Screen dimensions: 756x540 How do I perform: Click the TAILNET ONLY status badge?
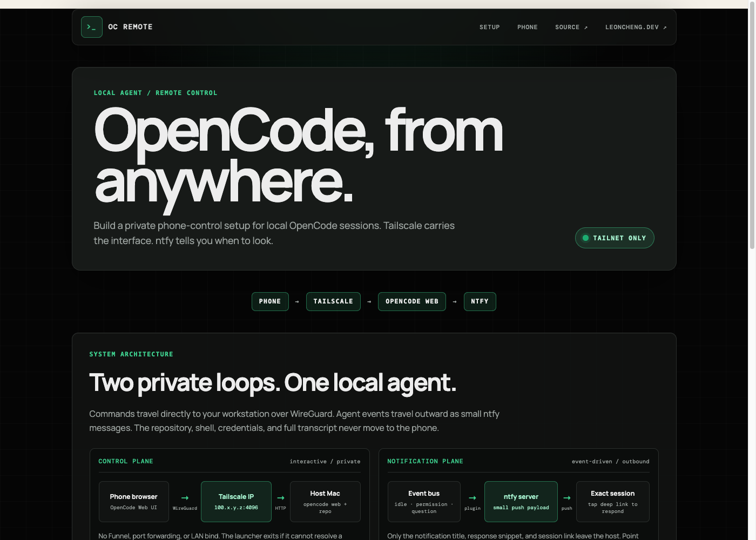tap(615, 238)
